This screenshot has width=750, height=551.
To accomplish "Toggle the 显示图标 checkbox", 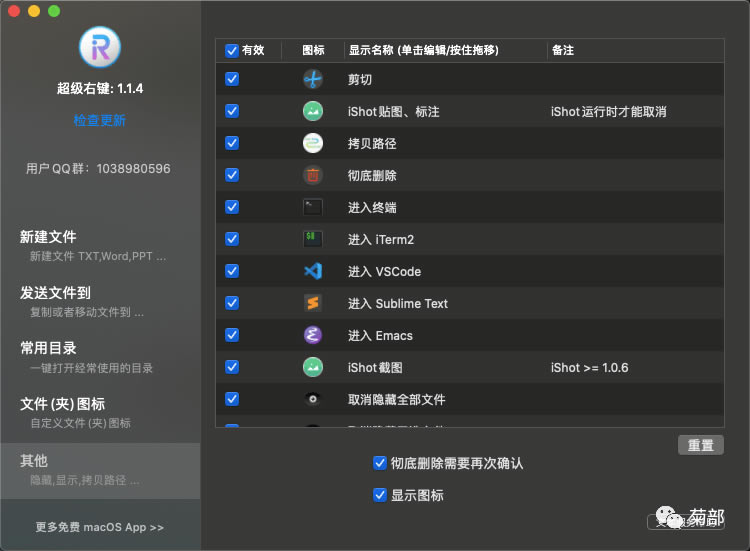I will pos(380,495).
